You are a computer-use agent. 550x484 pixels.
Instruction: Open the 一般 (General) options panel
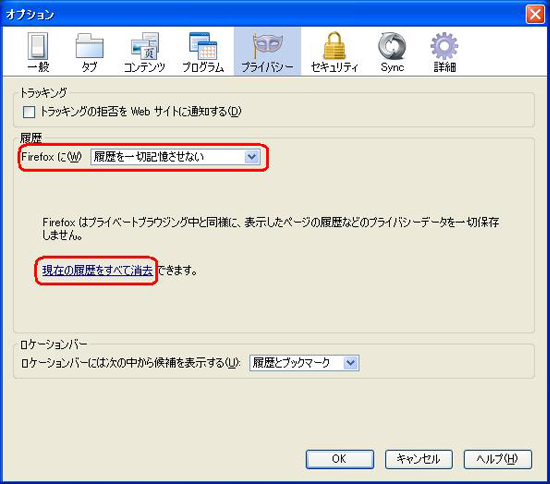pyautogui.click(x=38, y=52)
